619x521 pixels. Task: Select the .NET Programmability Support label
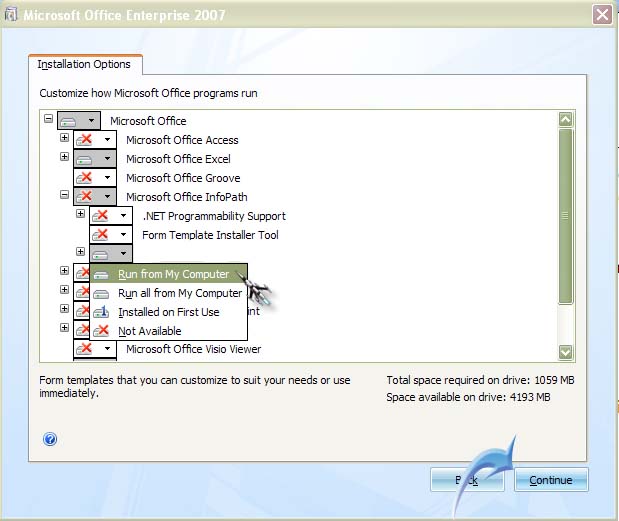click(214, 216)
